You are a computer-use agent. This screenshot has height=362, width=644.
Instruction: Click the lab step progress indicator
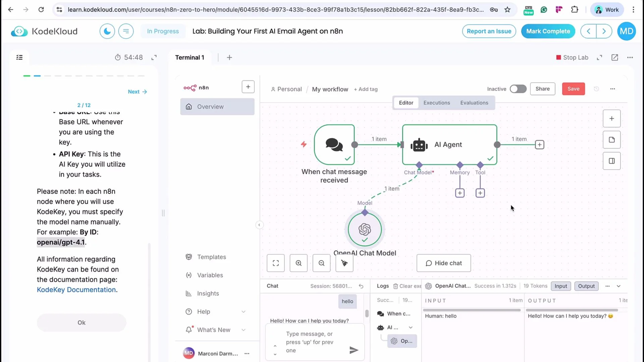click(84, 76)
